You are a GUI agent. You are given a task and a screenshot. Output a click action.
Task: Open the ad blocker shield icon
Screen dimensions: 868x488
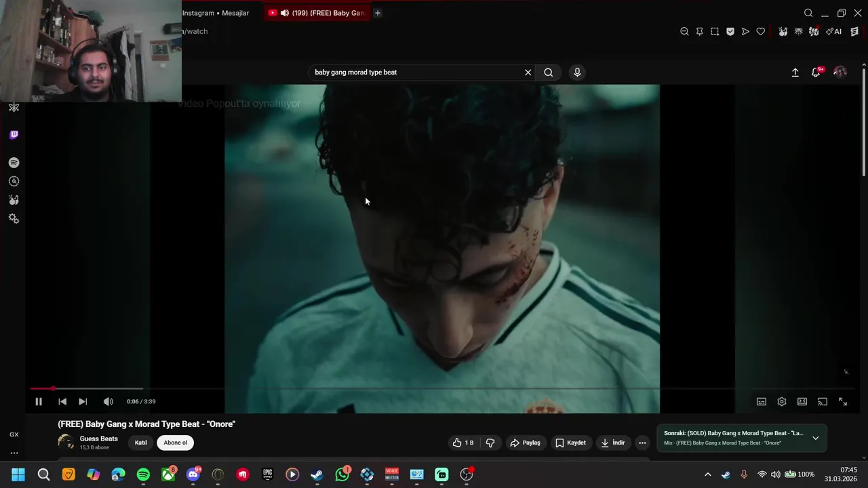coord(730,31)
